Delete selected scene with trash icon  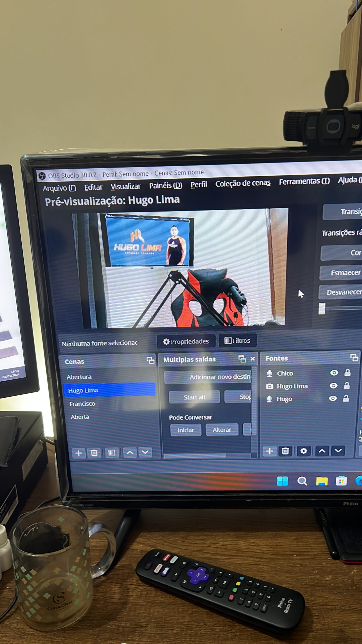coord(94,453)
